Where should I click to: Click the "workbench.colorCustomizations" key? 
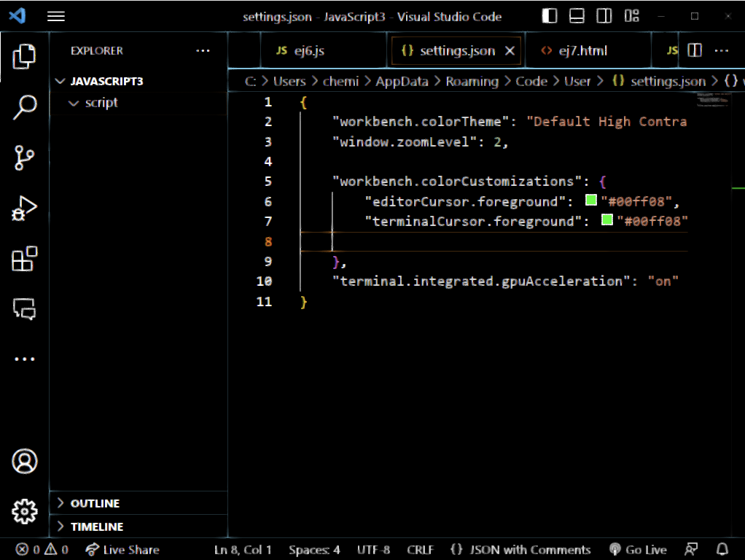[457, 182]
